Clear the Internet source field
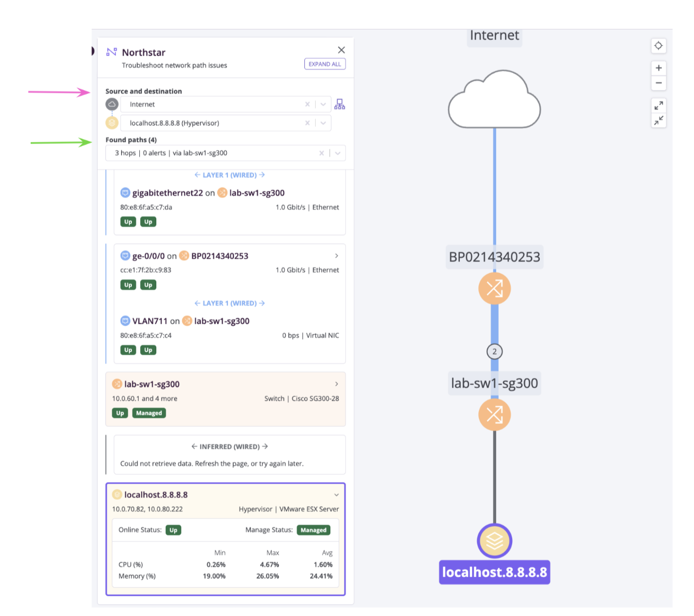 307,104
